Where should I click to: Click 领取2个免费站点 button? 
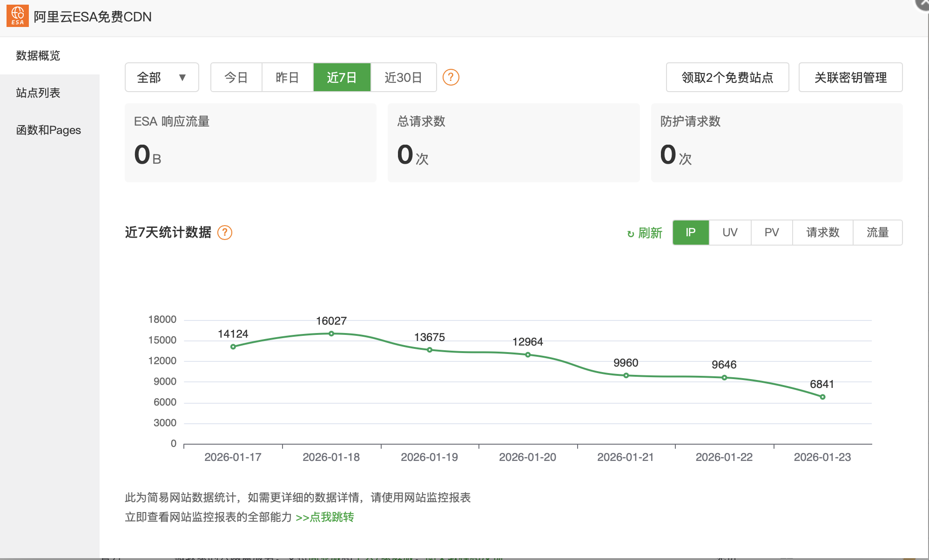click(x=727, y=77)
